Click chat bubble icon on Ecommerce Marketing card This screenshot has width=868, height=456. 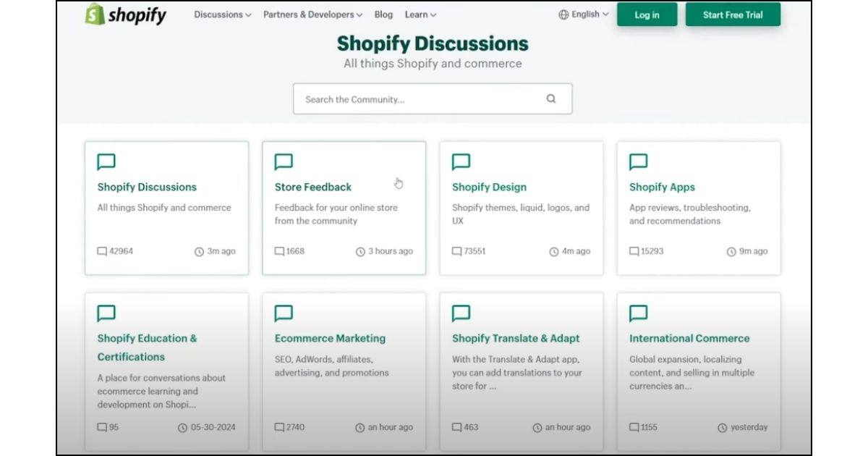284,313
